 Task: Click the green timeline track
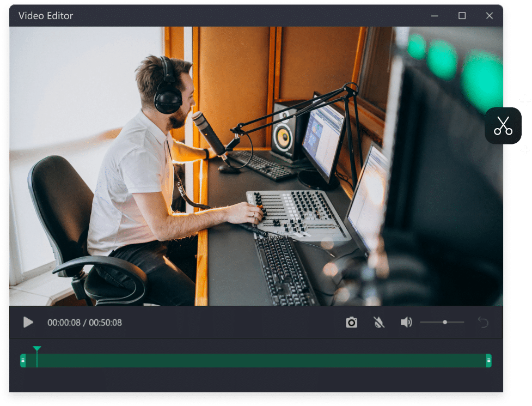point(256,359)
